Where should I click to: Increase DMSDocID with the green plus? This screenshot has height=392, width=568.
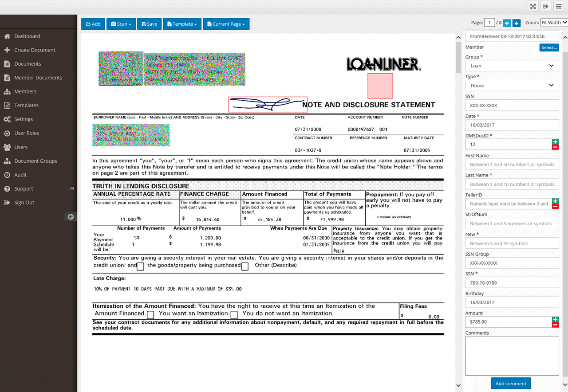[x=555, y=142]
